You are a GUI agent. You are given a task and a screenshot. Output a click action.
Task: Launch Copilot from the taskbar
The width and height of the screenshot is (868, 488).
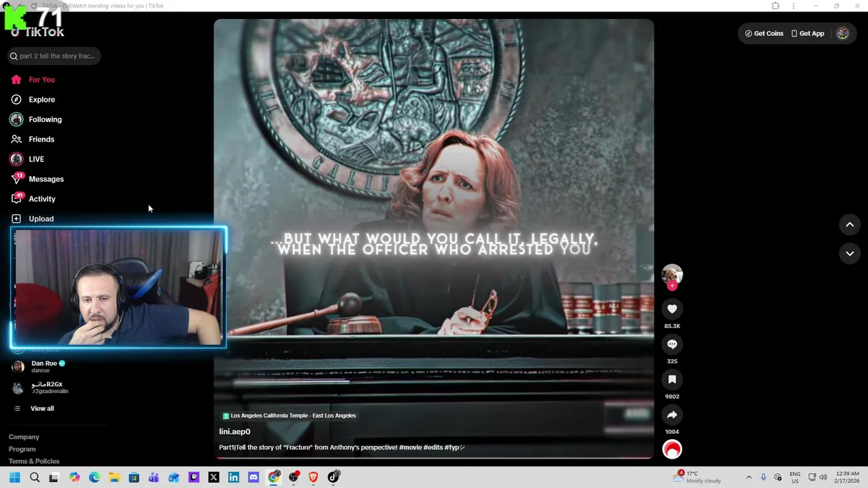click(75, 477)
